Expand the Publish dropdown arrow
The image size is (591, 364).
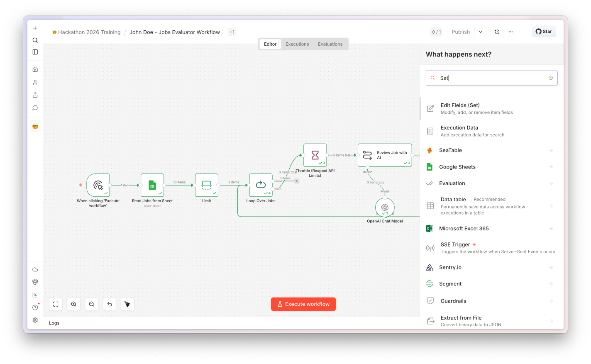pos(481,32)
